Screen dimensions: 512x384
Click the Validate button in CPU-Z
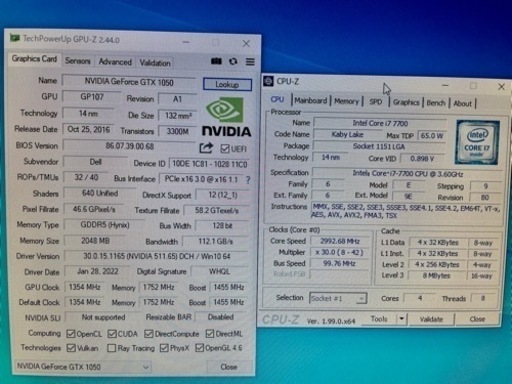click(431, 319)
